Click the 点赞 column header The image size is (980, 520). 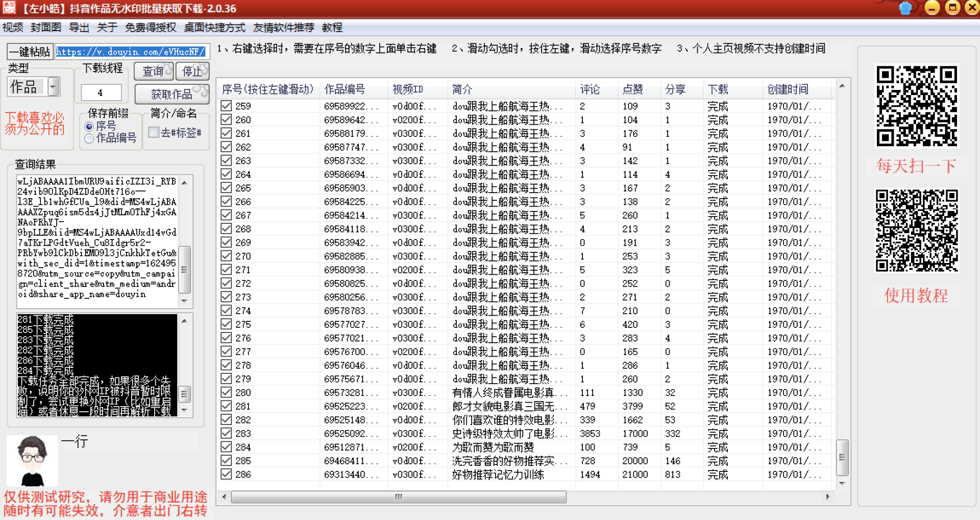point(640,89)
